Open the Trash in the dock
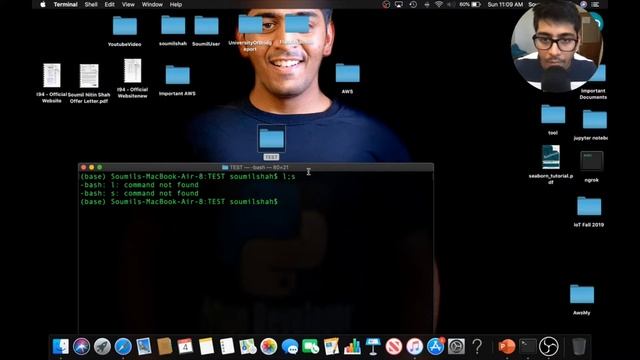The width and height of the screenshot is (640, 360). pos(579,347)
